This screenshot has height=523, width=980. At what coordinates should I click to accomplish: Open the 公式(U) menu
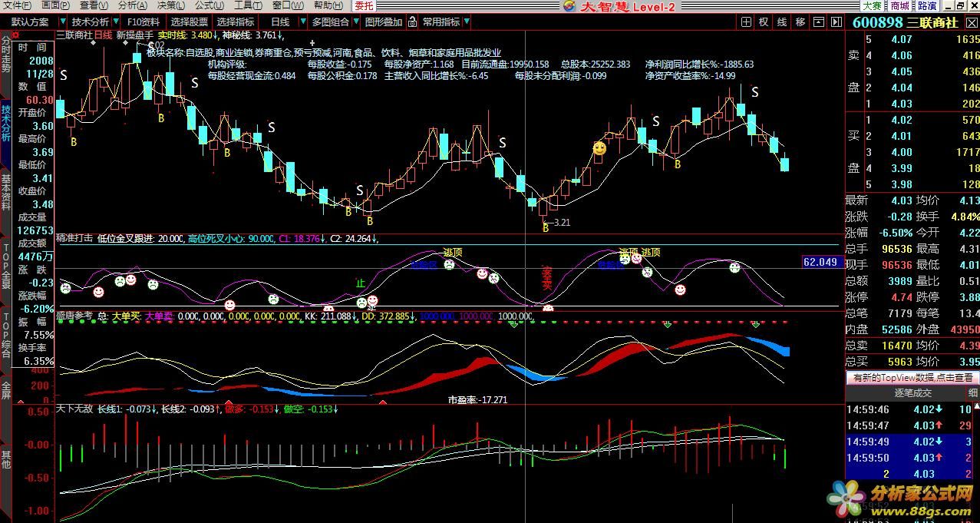(x=210, y=5)
